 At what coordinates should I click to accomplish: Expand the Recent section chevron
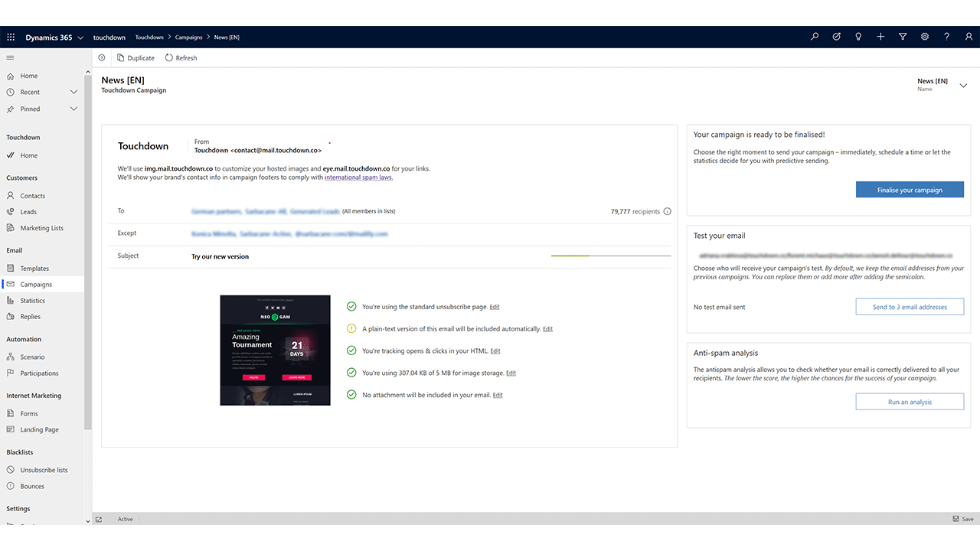click(74, 92)
